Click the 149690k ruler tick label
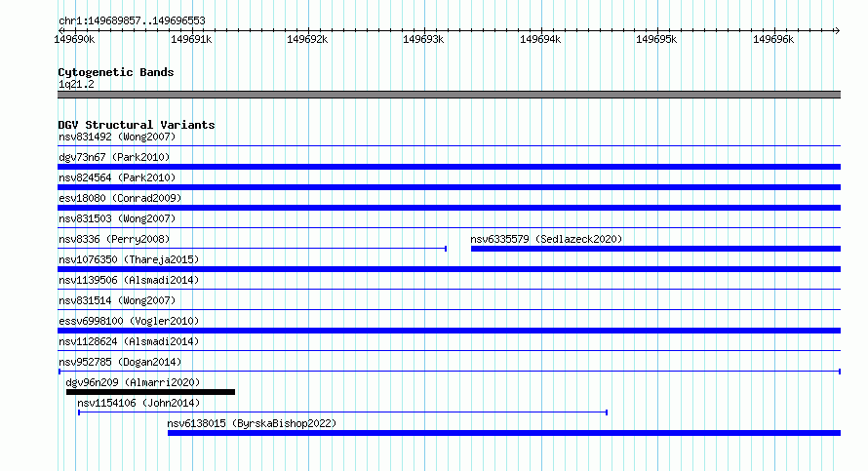Screen dimensions: 868x471 coord(74,39)
